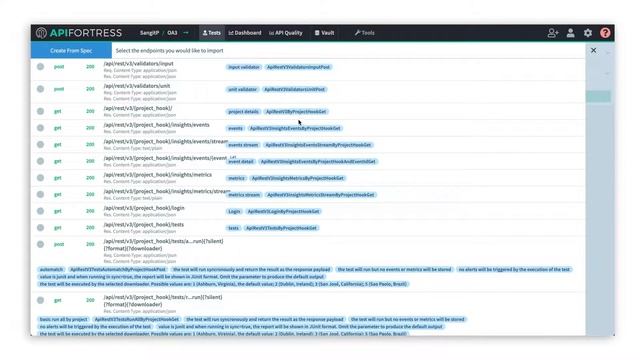Select the {project_hook}/tests endpoint toggle
Viewport: 640px width, 360px height.
pos(40,228)
